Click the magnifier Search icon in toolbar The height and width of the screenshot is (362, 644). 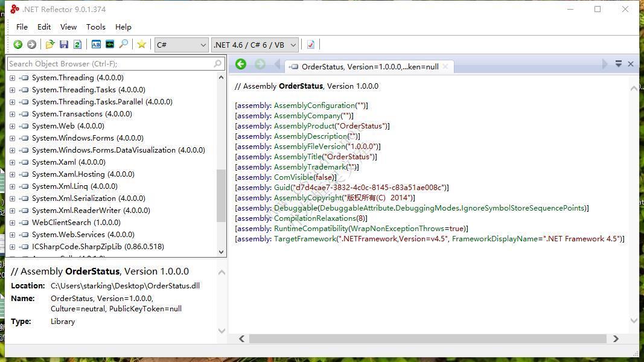coord(124,45)
